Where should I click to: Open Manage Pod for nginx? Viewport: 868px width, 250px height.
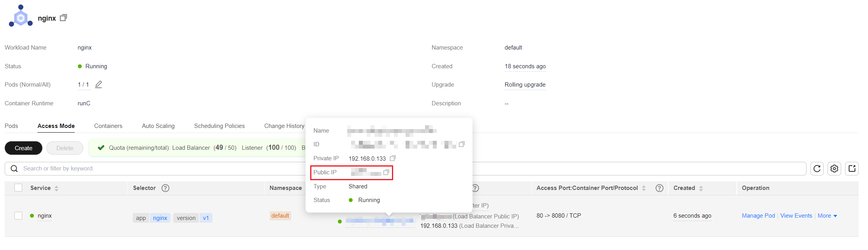(x=758, y=216)
